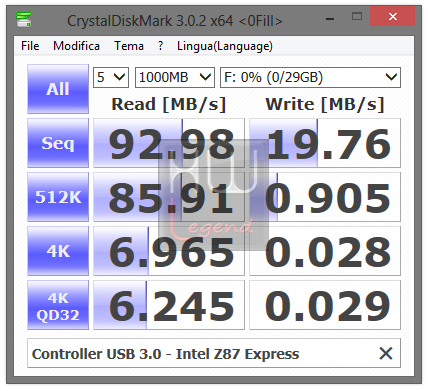Expand the test size dropdown showing 1000MB
Image resolution: width=428 pixels, height=391 pixels.
point(174,77)
